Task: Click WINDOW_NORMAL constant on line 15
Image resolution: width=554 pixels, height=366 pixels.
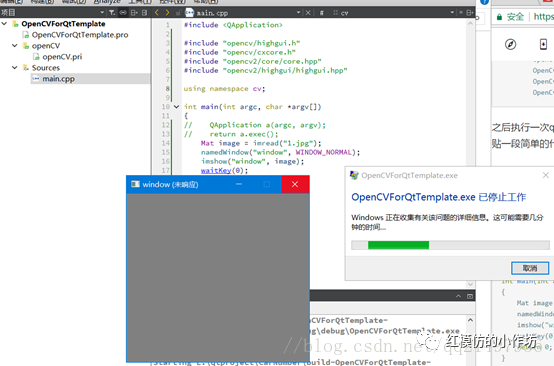Action: [x=324, y=152]
